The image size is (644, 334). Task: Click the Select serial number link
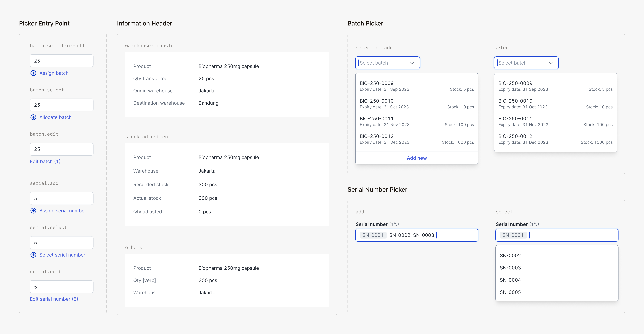(x=62, y=255)
